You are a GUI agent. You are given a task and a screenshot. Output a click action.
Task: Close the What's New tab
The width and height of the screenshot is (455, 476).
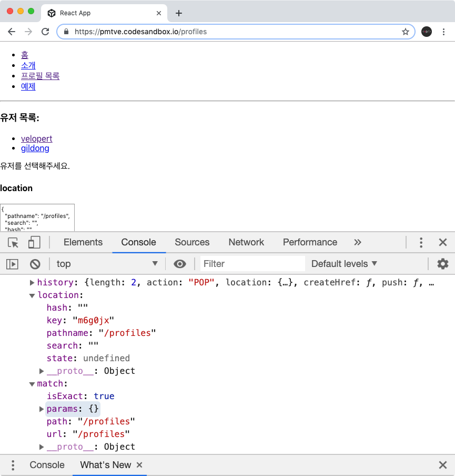(x=139, y=465)
